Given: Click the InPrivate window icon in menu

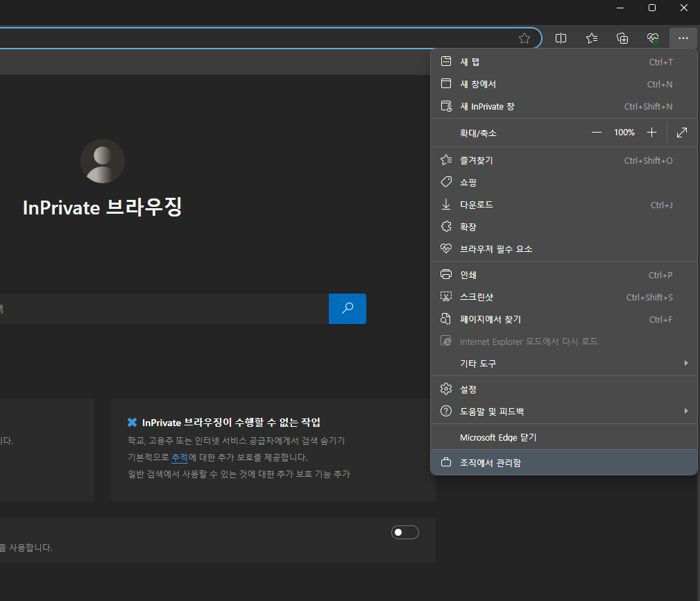Looking at the screenshot, I should tap(446, 106).
